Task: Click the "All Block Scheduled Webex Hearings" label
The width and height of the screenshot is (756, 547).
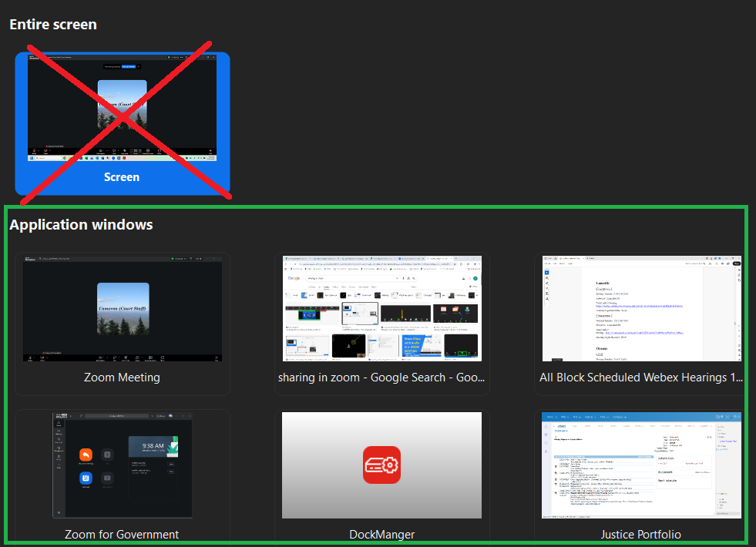Action: (641, 378)
